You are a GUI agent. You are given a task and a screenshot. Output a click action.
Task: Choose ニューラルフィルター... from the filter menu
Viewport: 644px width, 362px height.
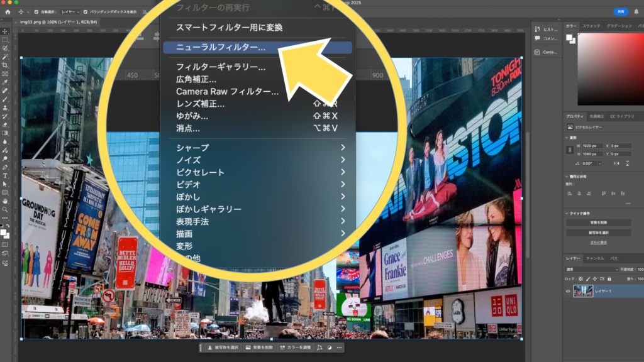(220, 47)
